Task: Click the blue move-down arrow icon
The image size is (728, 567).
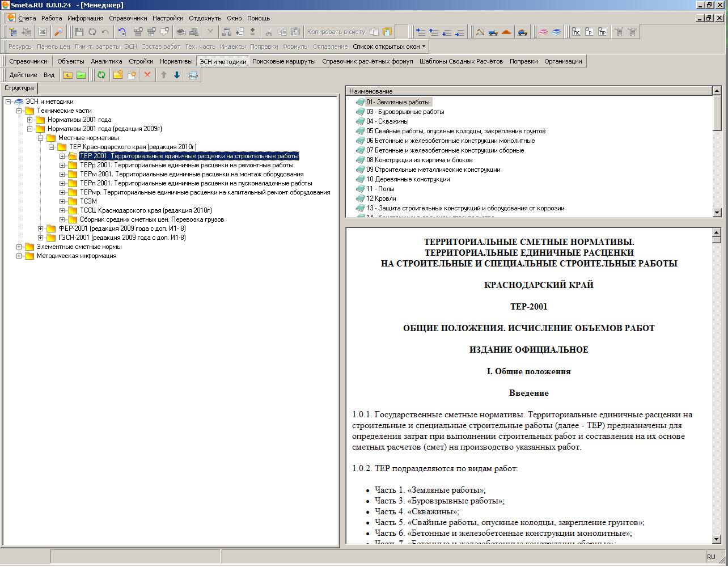Action: point(177,75)
